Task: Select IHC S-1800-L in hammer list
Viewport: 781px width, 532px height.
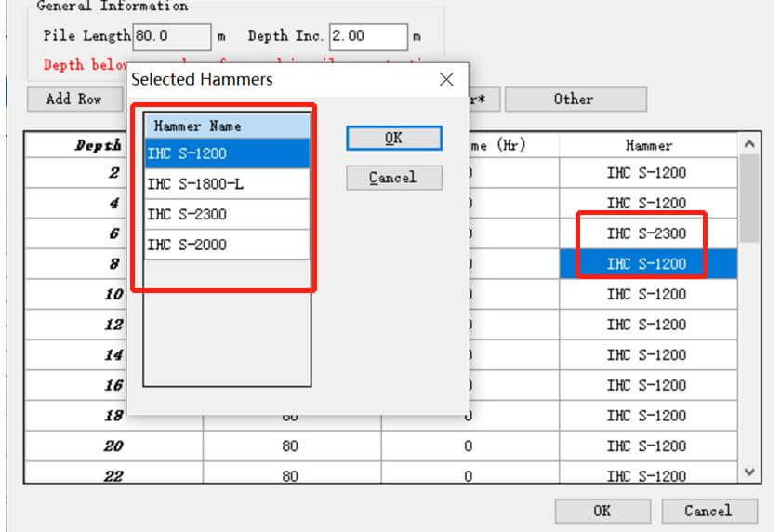Action: pos(227,184)
